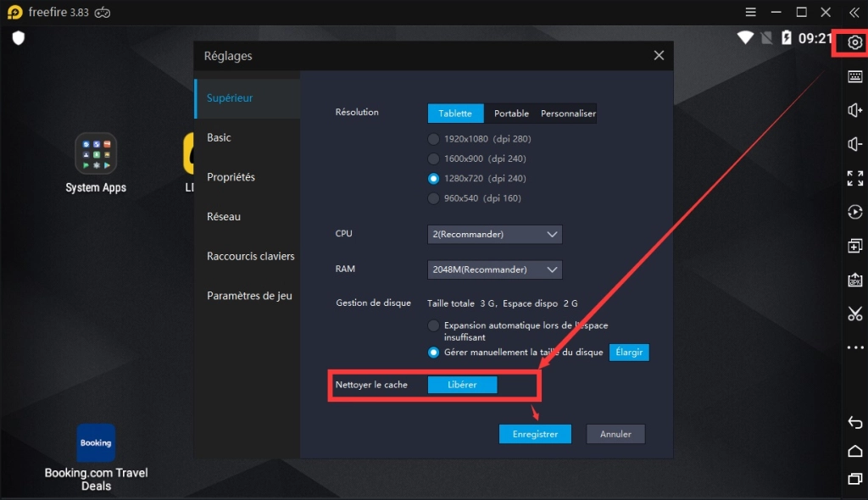
Task: Tap the Android back arrow icon
Action: pos(854,423)
